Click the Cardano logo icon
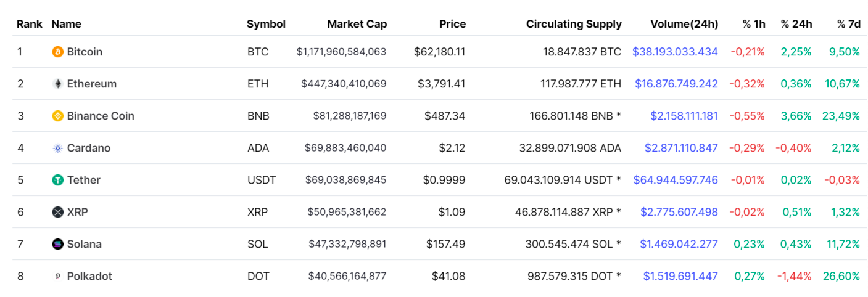868x297 pixels. pyautogui.click(x=57, y=148)
